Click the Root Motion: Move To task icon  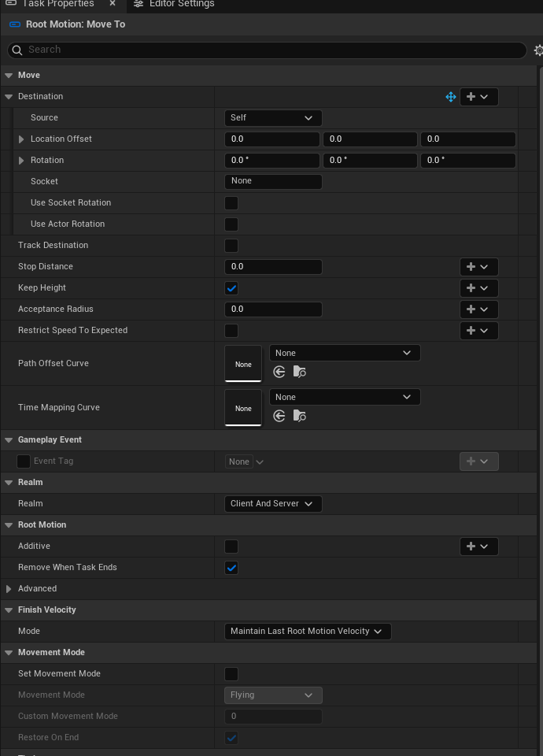15,24
